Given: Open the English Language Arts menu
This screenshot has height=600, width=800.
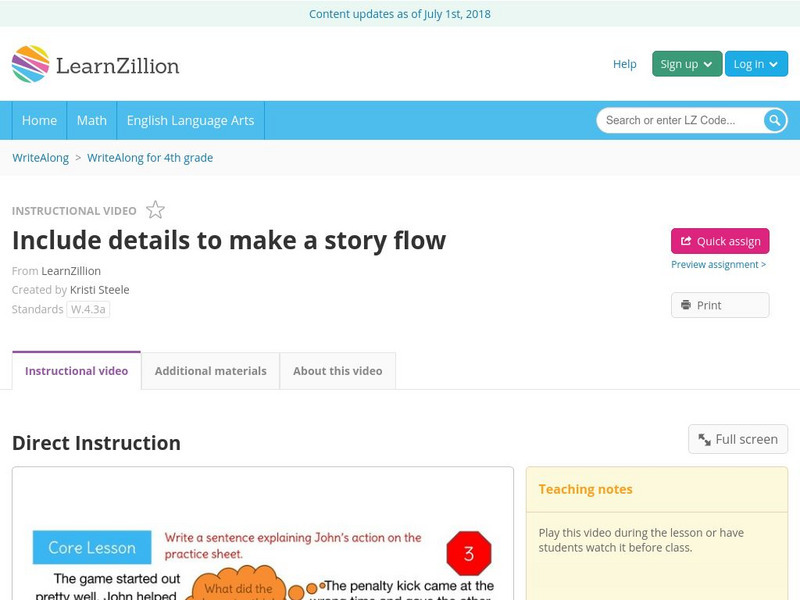Looking at the screenshot, I should [x=190, y=120].
